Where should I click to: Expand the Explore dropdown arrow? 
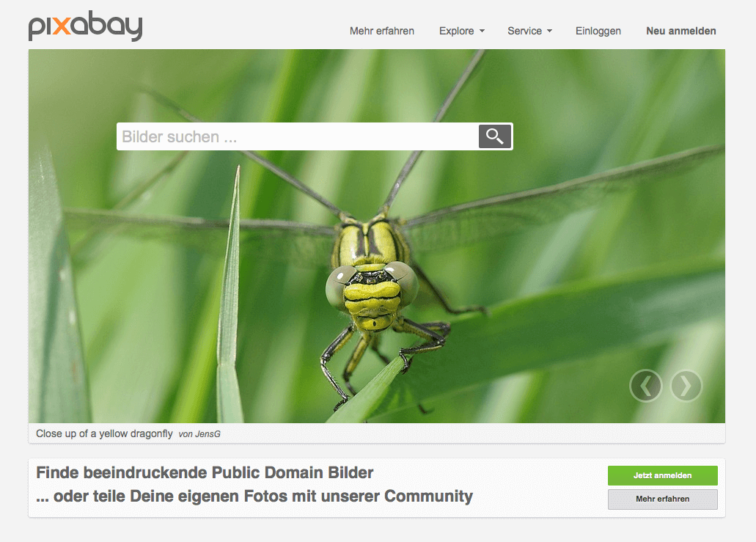pyautogui.click(x=482, y=32)
